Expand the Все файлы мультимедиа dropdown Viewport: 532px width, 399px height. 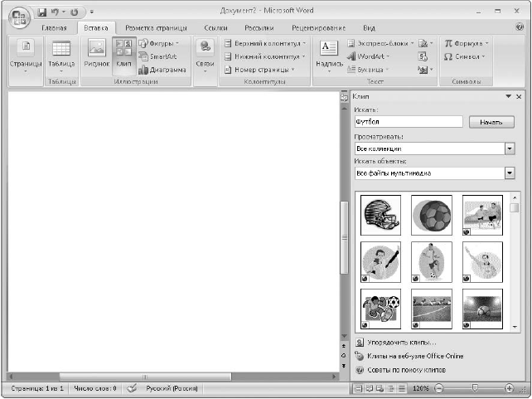(x=510, y=173)
